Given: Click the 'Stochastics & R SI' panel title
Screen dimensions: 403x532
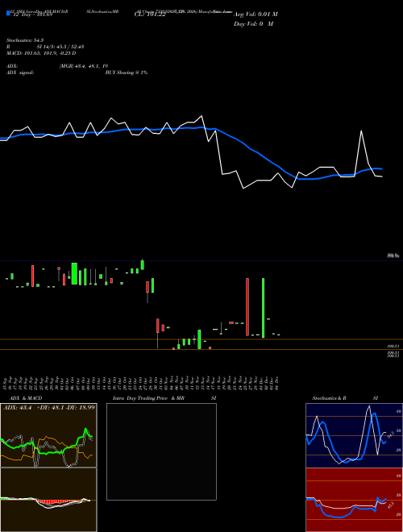Looking at the screenshot, I should point(345,398).
